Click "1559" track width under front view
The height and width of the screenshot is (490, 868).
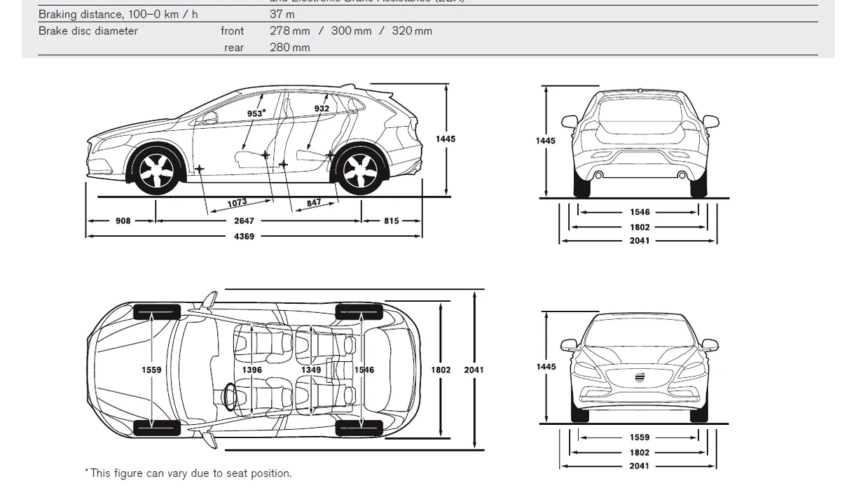point(640,437)
